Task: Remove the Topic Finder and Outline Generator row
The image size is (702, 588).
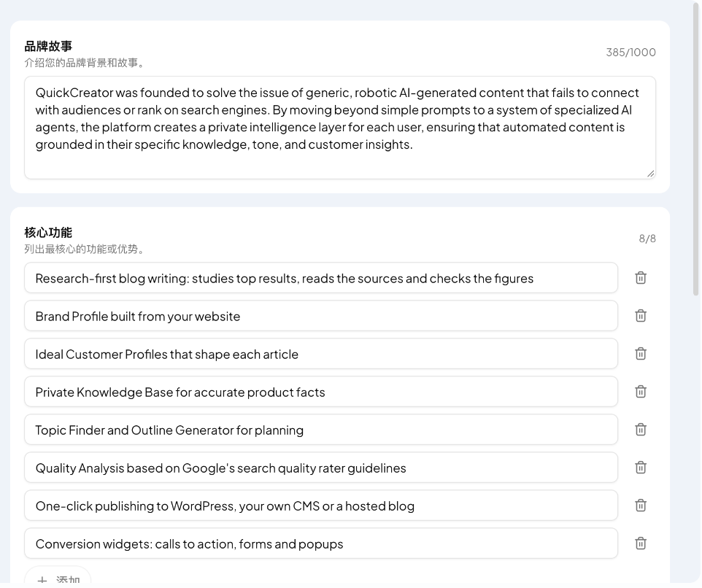Action: click(641, 430)
